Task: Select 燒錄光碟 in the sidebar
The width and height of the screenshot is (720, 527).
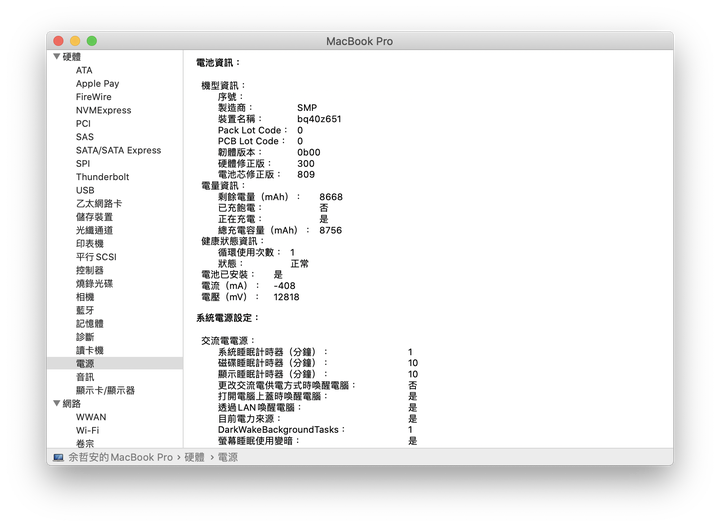Action: [94, 283]
